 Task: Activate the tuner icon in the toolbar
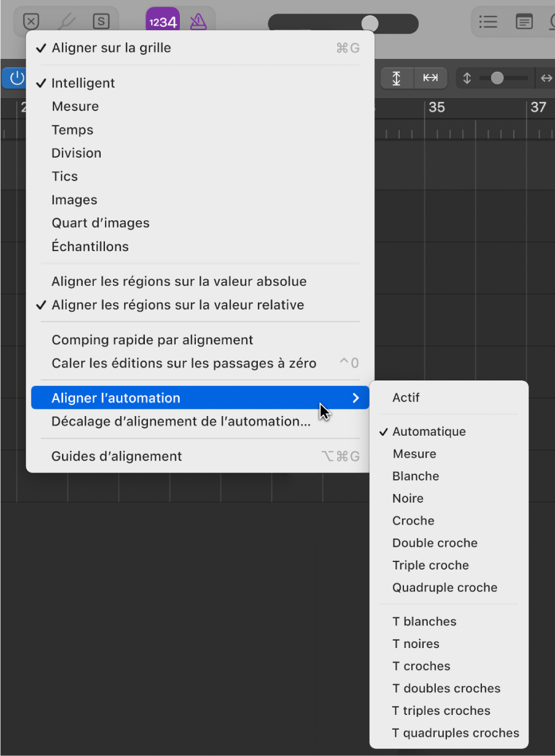66,21
